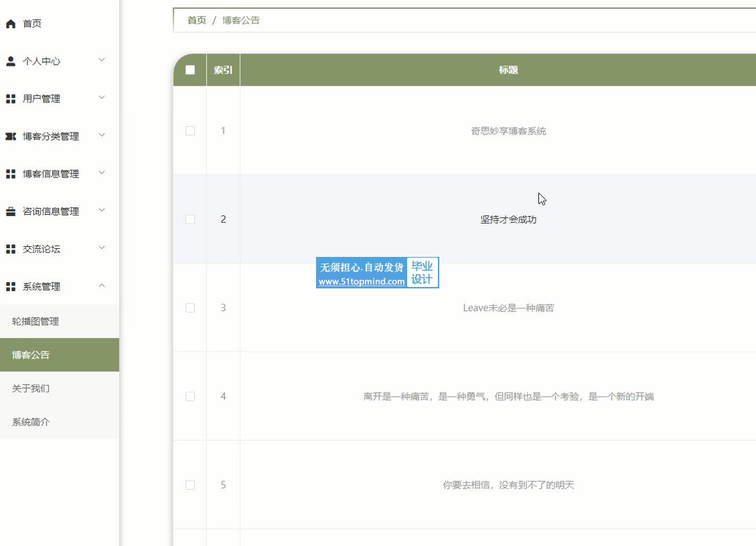Select the checkbox for row 3

(190, 308)
